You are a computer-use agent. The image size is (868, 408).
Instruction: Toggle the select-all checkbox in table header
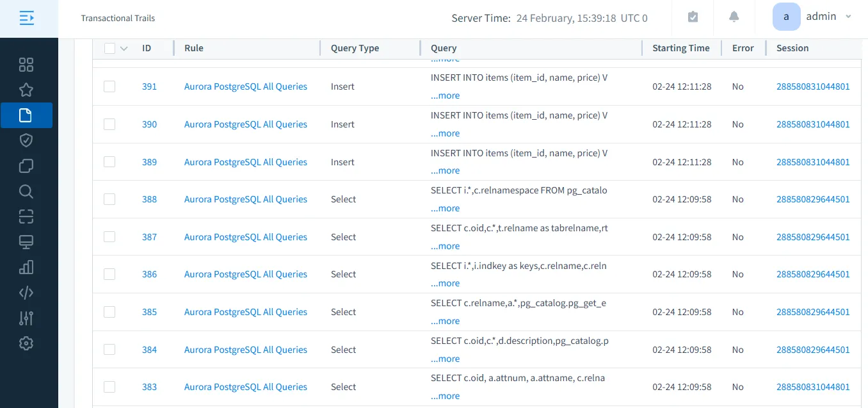point(109,49)
